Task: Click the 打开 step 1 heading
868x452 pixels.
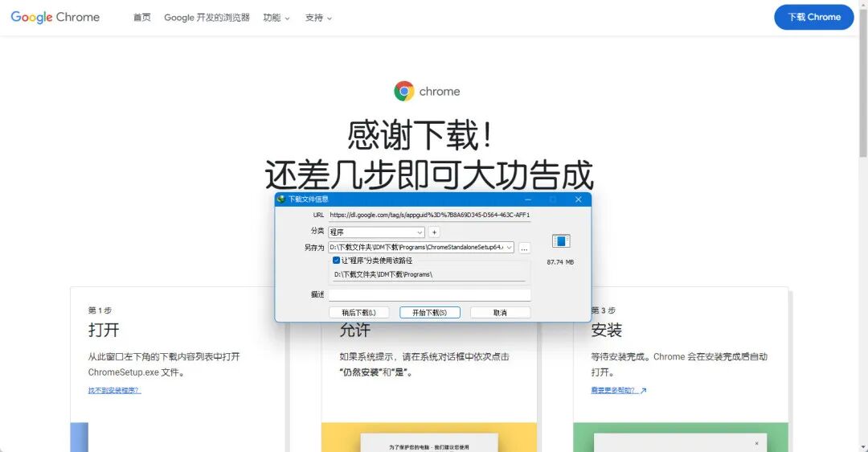Action: coord(104,330)
